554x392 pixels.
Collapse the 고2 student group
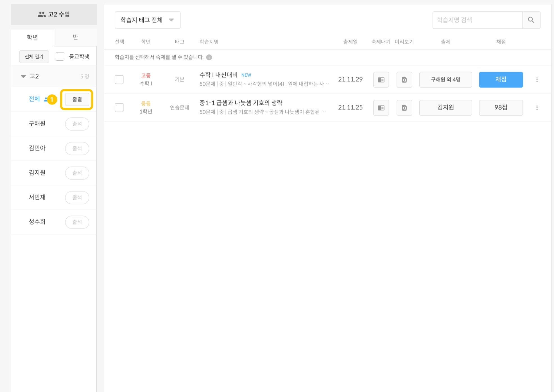click(x=23, y=76)
